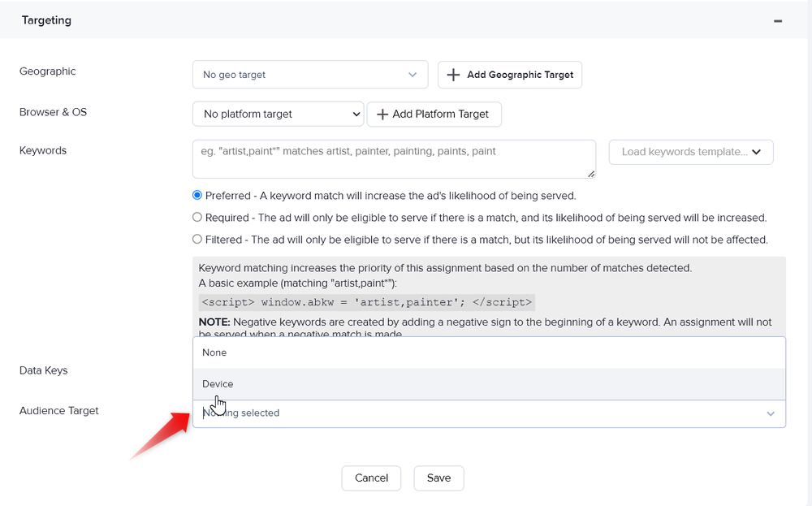Screen dimensions: 812x506
Task: Select the Required keyword match option
Action: click(x=197, y=218)
